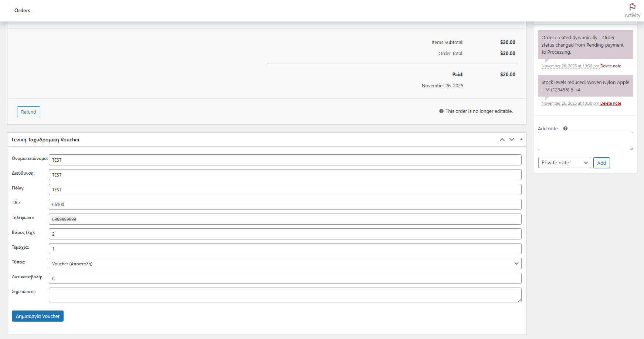The width and height of the screenshot is (644, 339).
Task: Click the Διεύθυνση address field
Action: [x=285, y=175]
